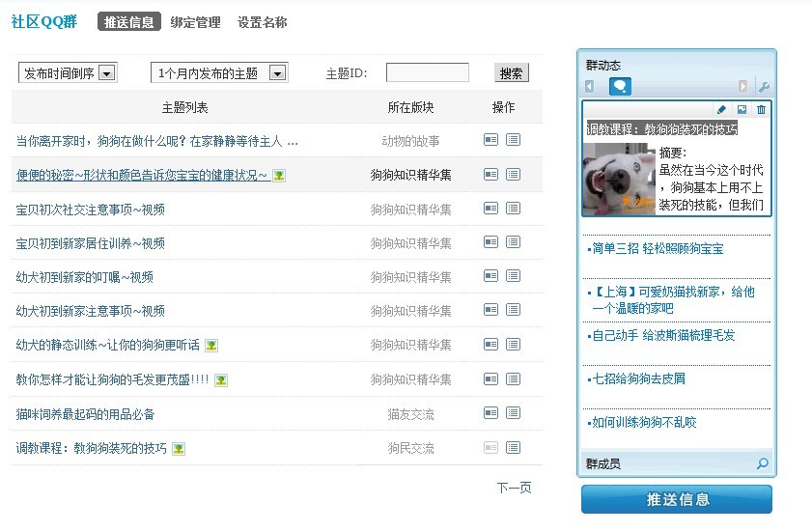Click feed link 自己动手 给波斯猫梳理毛发
The image size is (812, 532).
coord(663,335)
